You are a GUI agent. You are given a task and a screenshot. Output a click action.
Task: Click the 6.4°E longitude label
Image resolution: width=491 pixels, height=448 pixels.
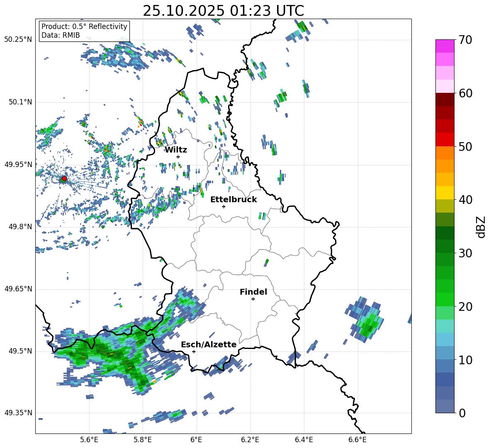click(304, 440)
